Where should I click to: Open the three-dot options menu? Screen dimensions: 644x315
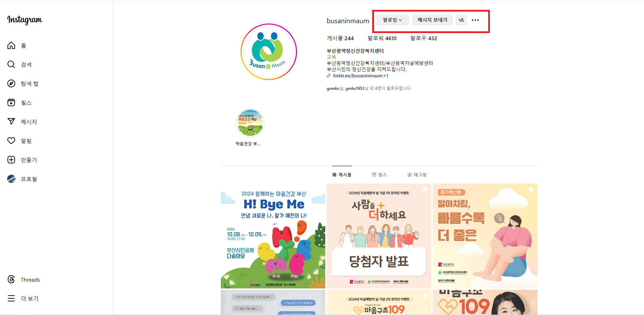tap(475, 20)
